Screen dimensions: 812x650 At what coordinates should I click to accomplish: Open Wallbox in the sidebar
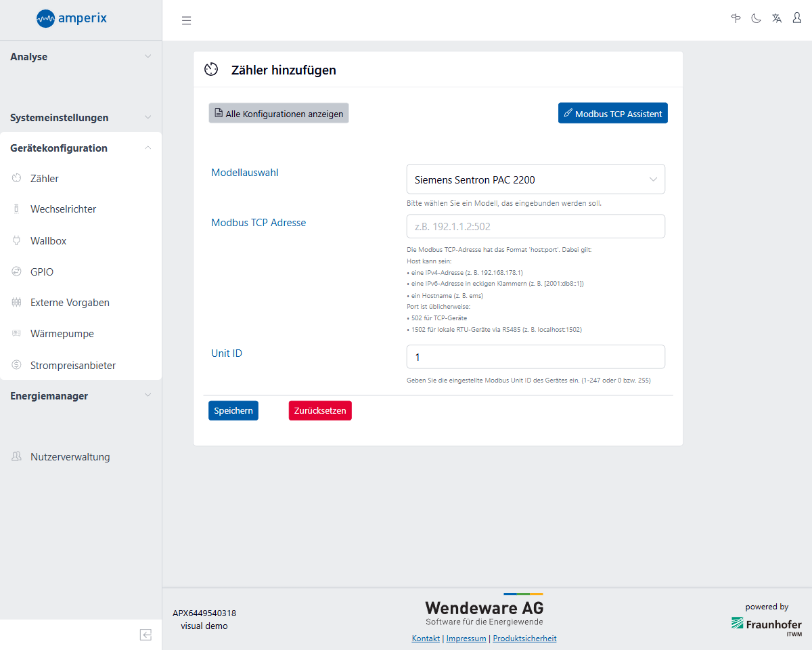pos(48,241)
